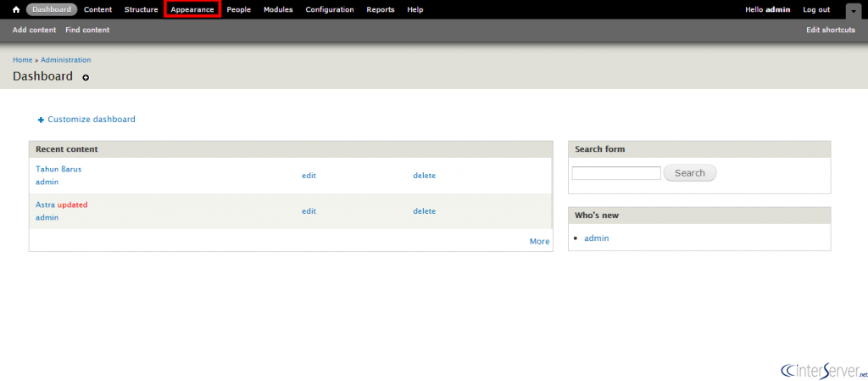The width and height of the screenshot is (868, 381).
Task: Open the Appearance menu
Action: pos(192,9)
